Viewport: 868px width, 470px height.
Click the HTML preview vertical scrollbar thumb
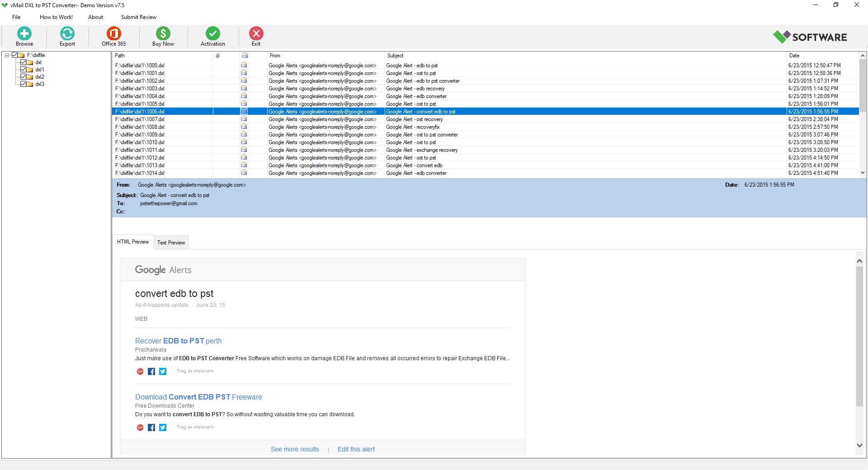click(860, 337)
